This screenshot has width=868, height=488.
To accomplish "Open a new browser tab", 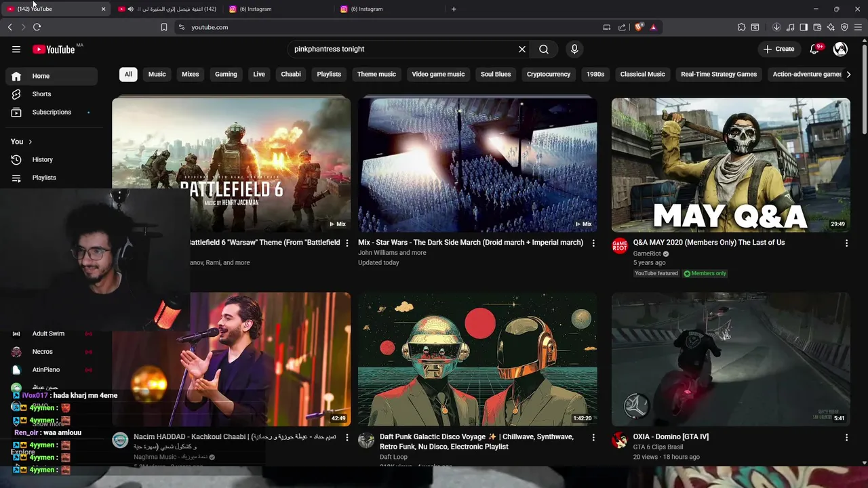I will click(x=454, y=9).
